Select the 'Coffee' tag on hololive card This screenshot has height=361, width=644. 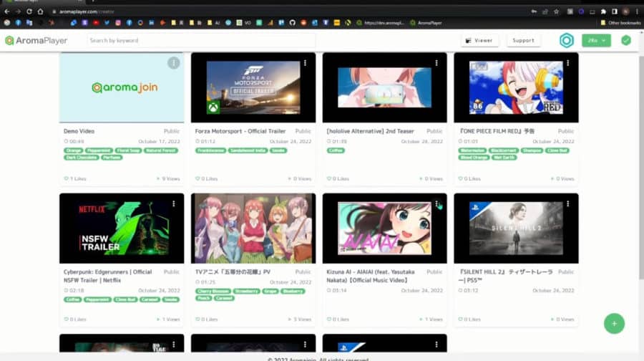point(336,150)
